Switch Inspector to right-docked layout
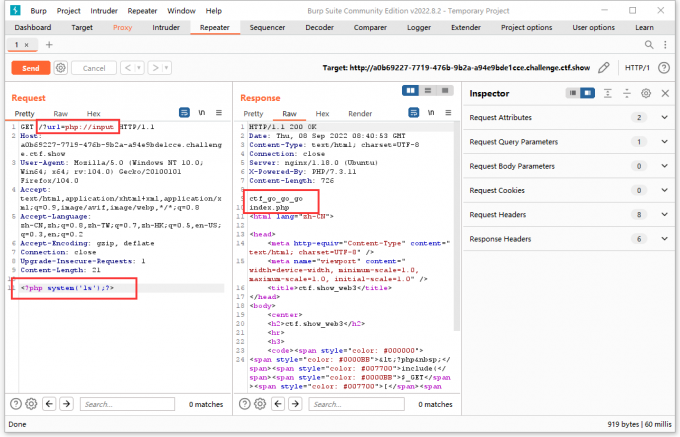 (588, 93)
